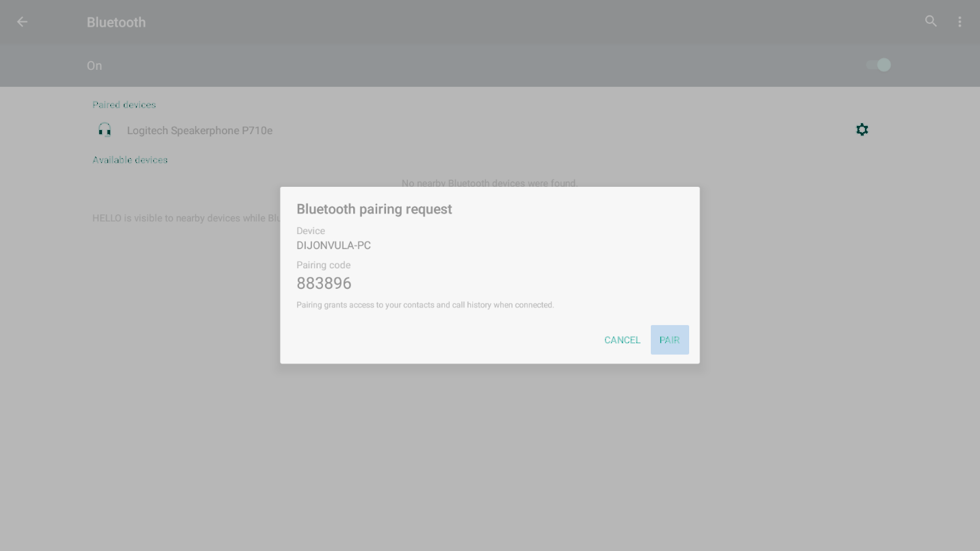
Task: Click the 'Device' label in the dialog
Action: click(311, 231)
